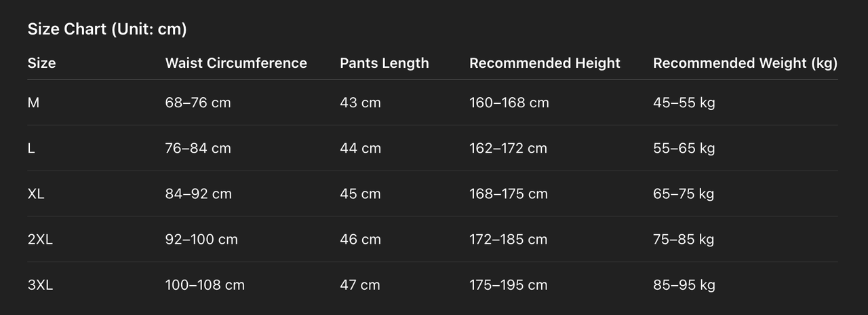Screen dimensions: 868x315
Task: Click the Size Chart title text
Action: tap(107, 29)
